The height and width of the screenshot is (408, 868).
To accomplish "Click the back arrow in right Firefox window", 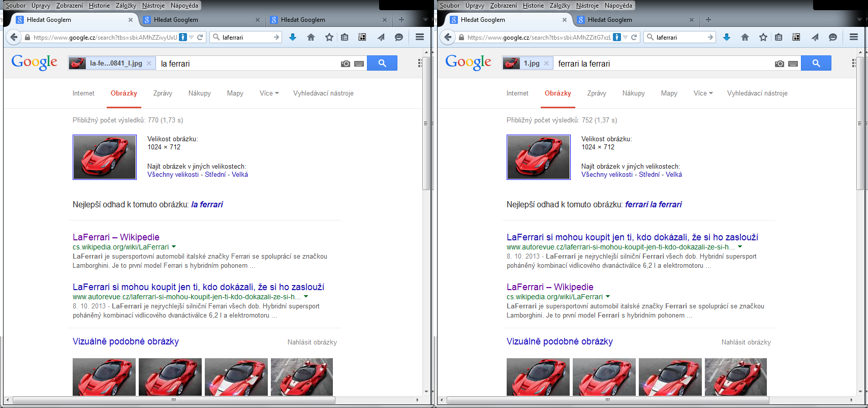I will [448, 37].
